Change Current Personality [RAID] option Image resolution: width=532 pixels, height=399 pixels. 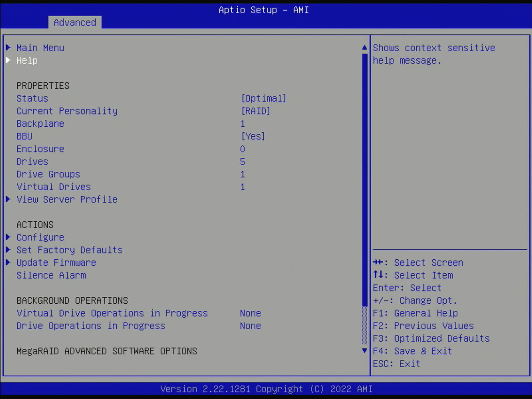tap(256, 111)
